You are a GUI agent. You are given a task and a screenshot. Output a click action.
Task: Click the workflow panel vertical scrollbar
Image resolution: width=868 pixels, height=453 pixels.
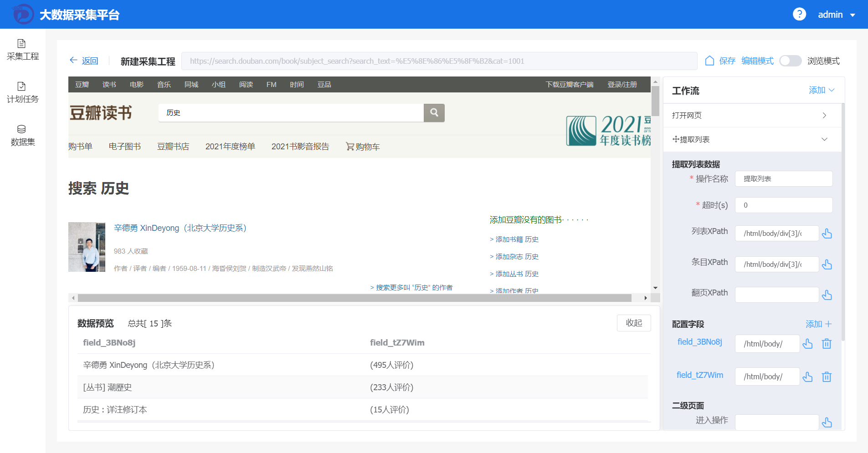pyautogui.click(x=843, y=222)
